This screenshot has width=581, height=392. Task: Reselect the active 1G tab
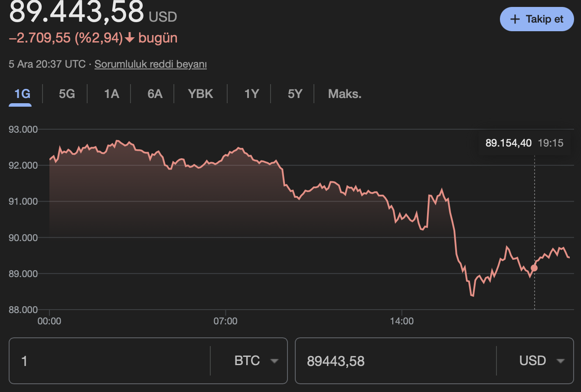click(20, 93)
